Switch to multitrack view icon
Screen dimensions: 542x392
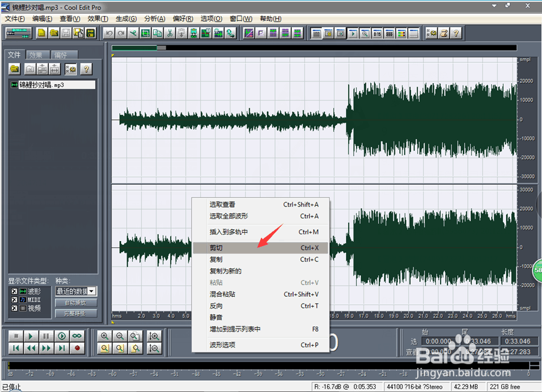click(19, 33)
